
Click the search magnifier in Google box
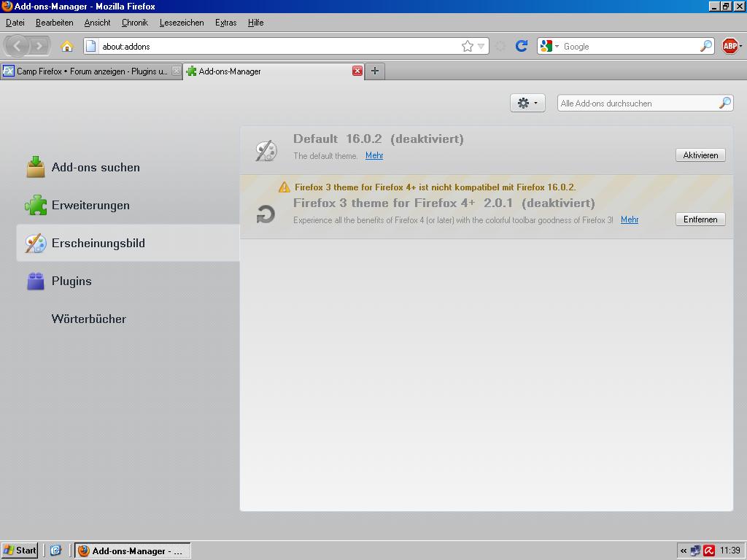tap(706, 46)
